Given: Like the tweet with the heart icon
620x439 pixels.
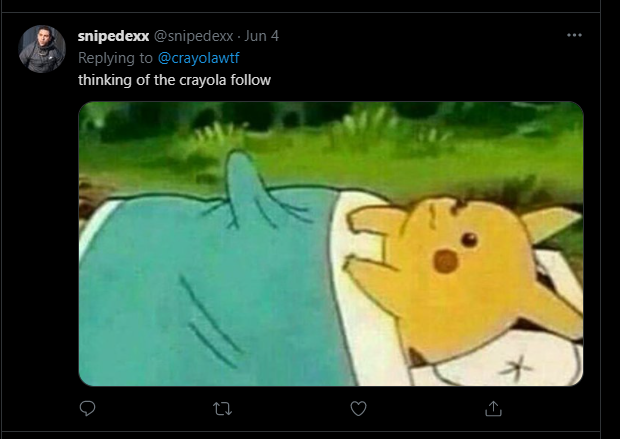Looking at the screenshot, I should coord(358,408).
